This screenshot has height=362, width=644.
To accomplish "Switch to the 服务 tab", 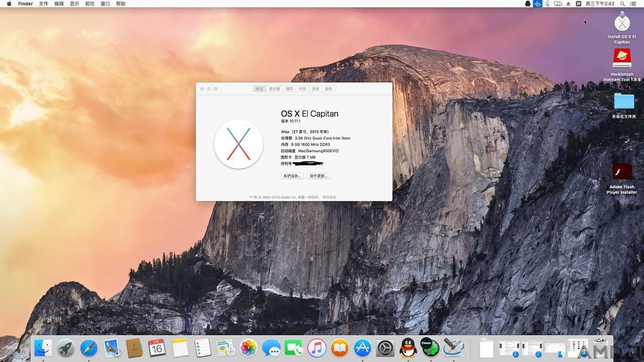I will [x=329, y=89].
